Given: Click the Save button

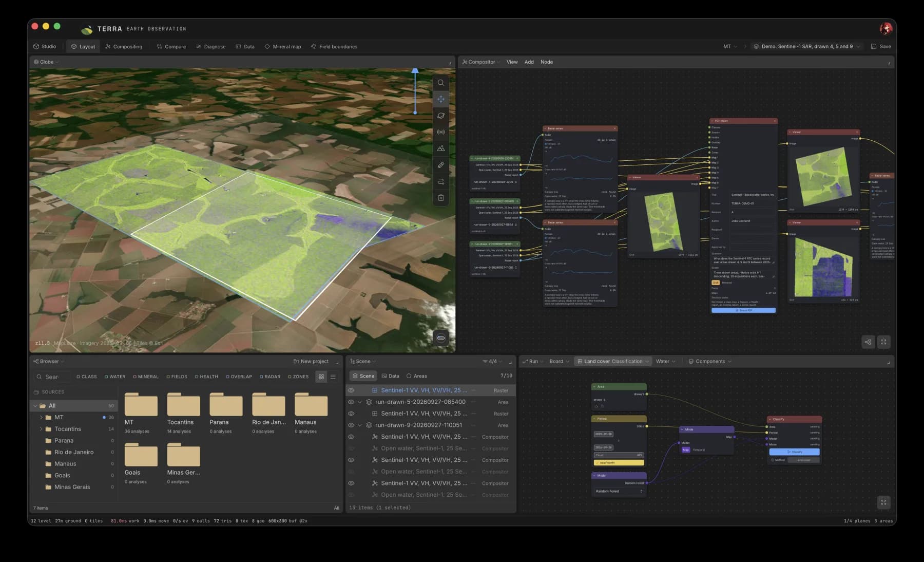Looking at the screenshot, I should [x=881, y=47].
